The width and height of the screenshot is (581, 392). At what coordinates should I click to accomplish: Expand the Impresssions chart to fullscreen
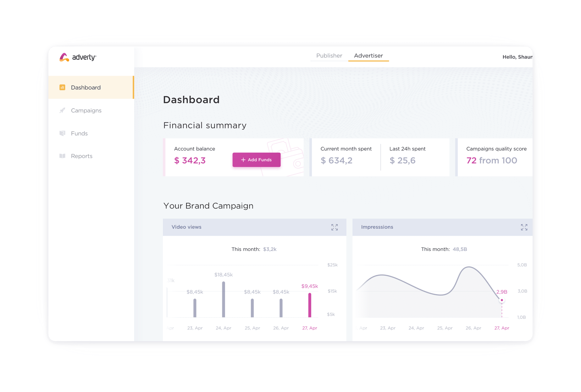[x=524, y=227]
